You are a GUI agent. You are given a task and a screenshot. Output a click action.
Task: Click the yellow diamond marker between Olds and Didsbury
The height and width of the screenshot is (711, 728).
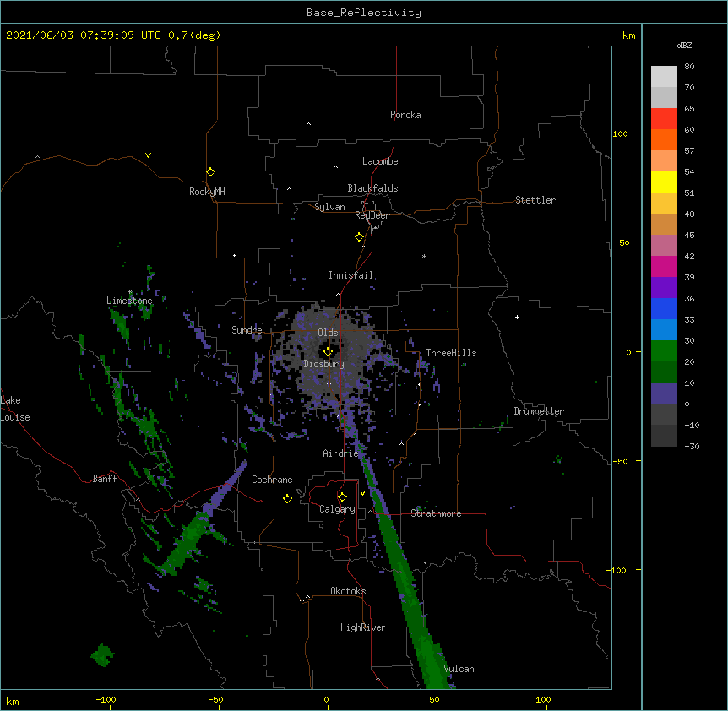pyautogui.click(x=328, y=352)
